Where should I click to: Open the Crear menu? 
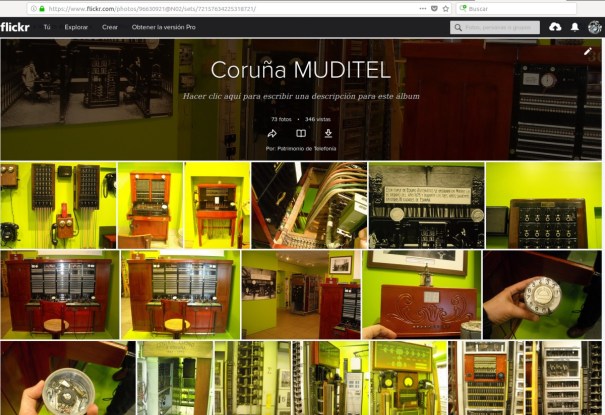tap(110, 27)
